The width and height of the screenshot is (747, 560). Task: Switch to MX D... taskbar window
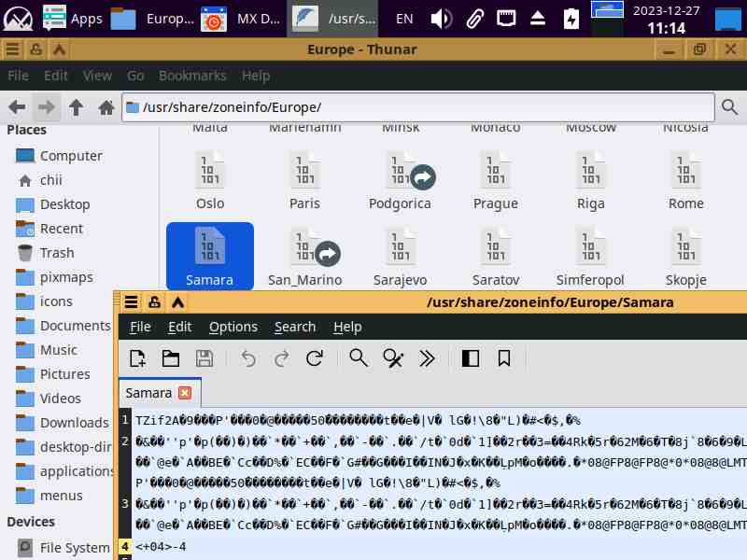click(x=241, y=19)
